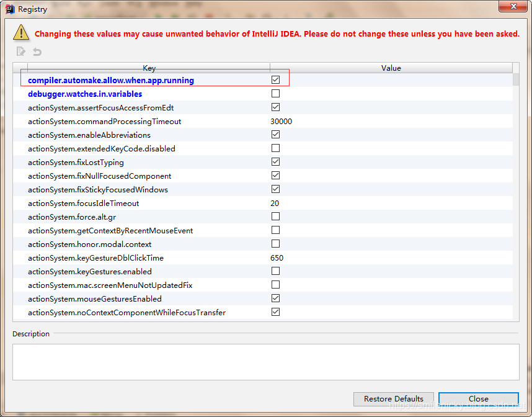The height and width of the screenshot is (417, 532).
Task: Toggle actionSystem.noContextComponentWhileFocusTransfer checkbox
Action: tap(275, 312)
